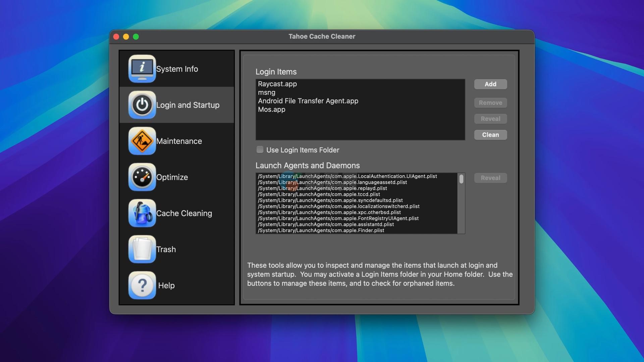The width and height of the screenshot is (644, 362).
Task: Click the Reveal button beside the Login Items list
Action: [490, 119]
